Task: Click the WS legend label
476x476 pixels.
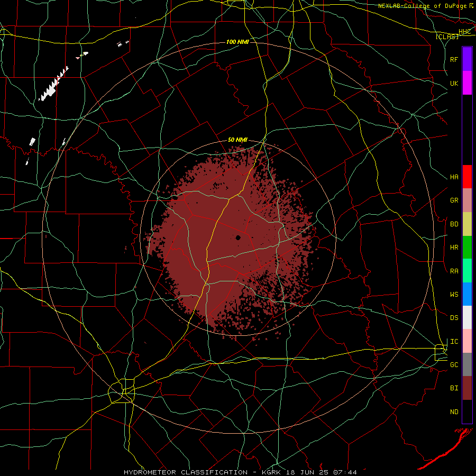Action: point(454,295)
